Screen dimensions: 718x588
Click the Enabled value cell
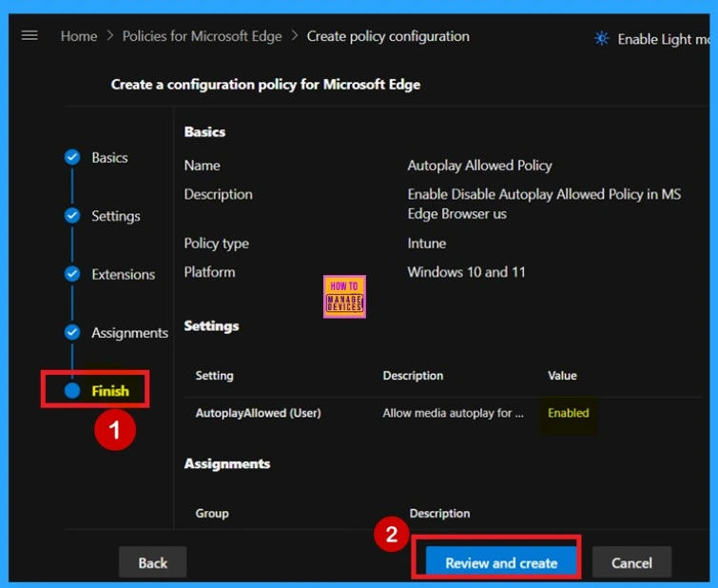click(569, 413)
